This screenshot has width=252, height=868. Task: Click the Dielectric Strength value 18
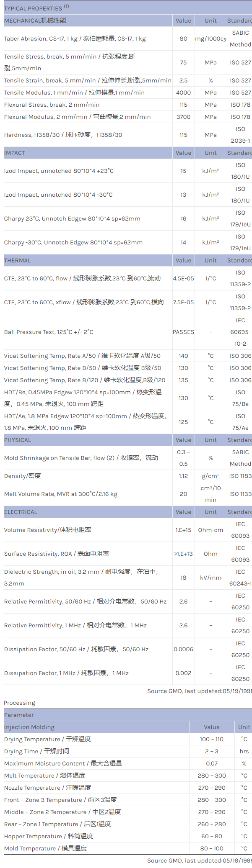183,578
